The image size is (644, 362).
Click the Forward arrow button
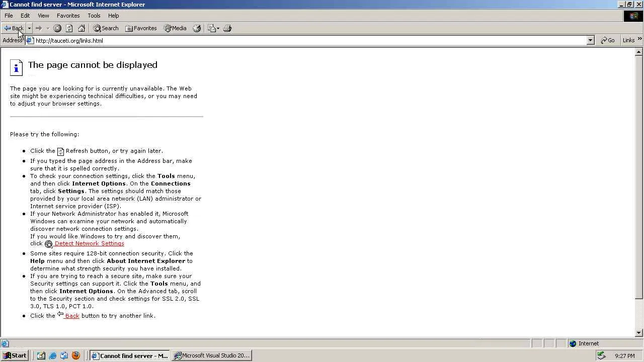[38, 28]
